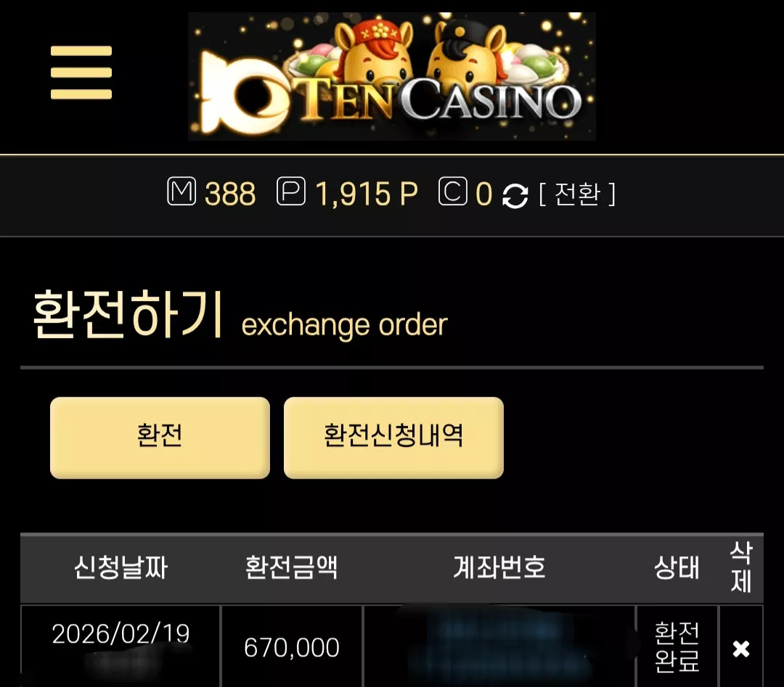Click the 상태 column header
Screen dimensions: 784x687
point(677,567)
